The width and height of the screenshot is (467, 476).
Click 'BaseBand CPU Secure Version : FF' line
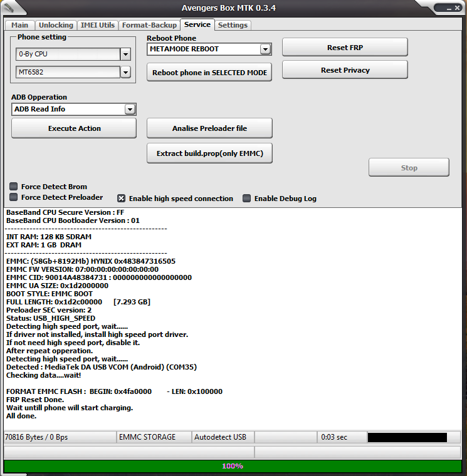(65, 212)
